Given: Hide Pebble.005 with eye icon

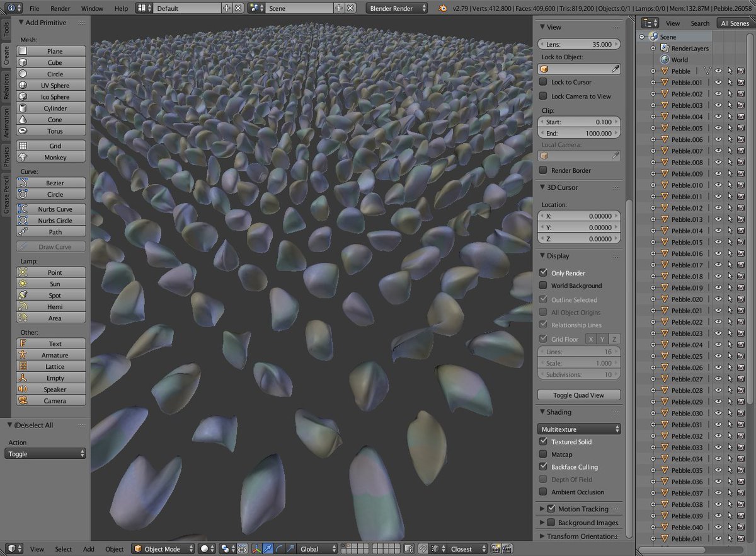Looking at the screenshot, I should (718, 128).
